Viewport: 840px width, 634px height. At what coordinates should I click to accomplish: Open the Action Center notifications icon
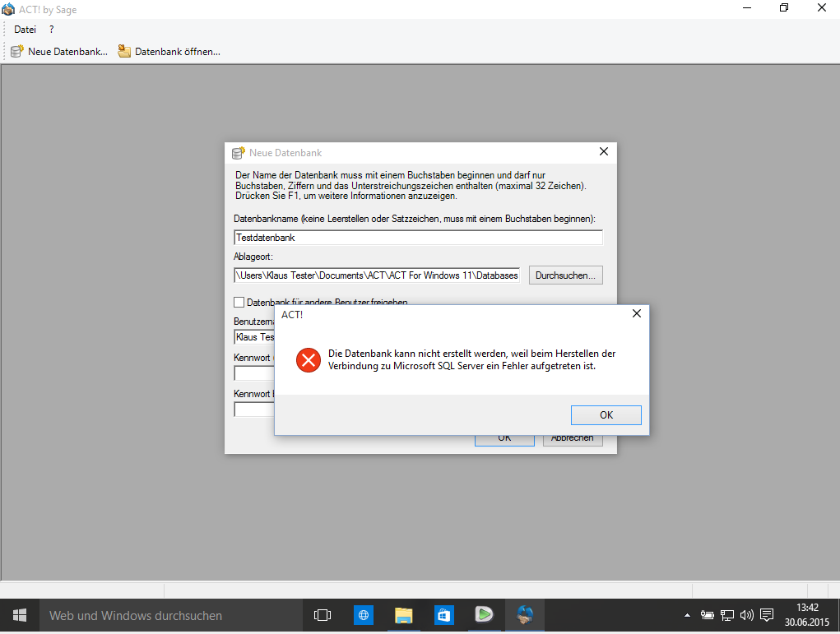[x=766, y=615]
